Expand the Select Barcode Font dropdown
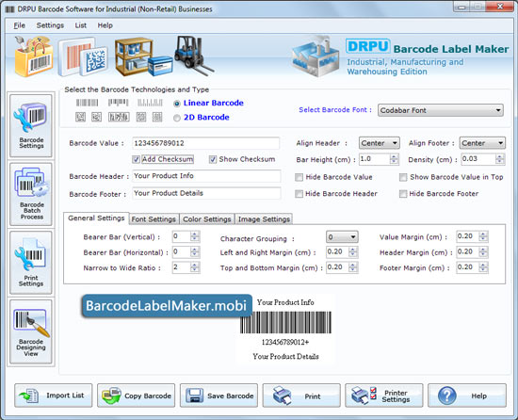 (441, 110)
